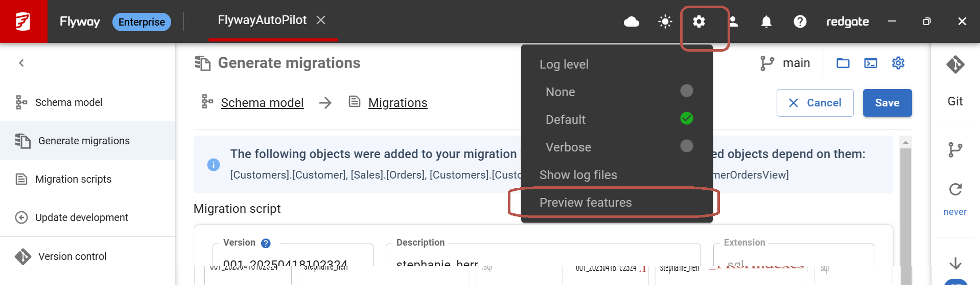The width and height of the screenshot is (980, 285).
Task: Open the user account icon
Action: (x=733, y=21)
